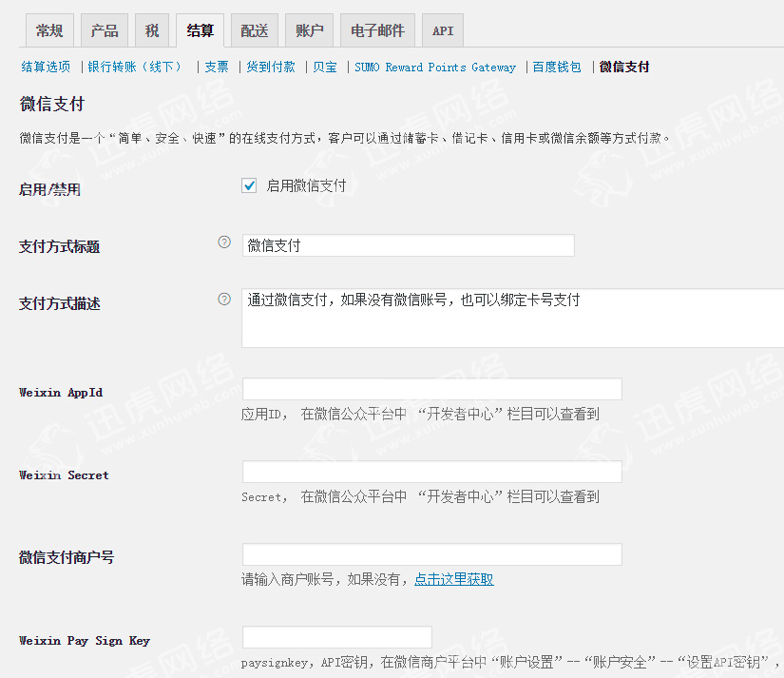Click the Weixin Pay Sign Key label
784x678 pixels.
(84, 641)
